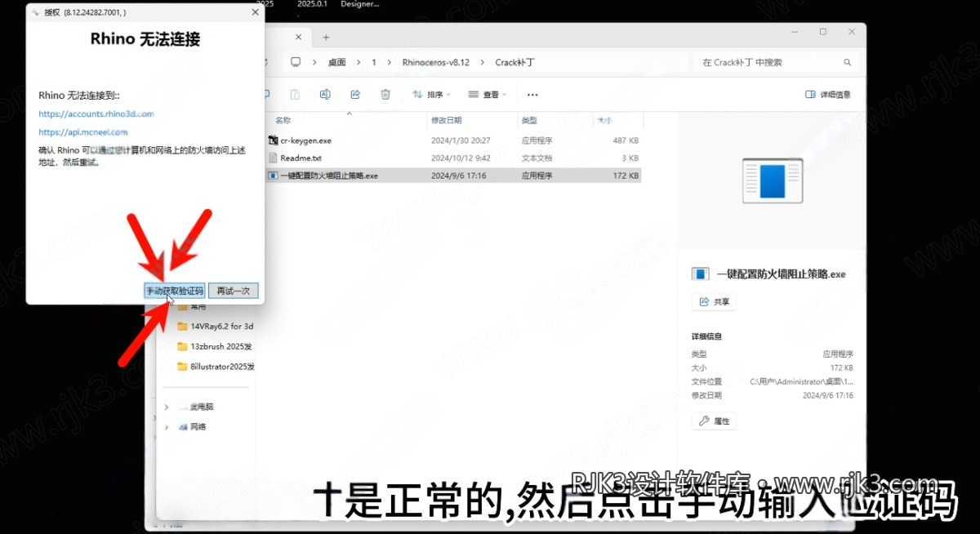Click the Readme.txt document icon
Screen dimensions: 980x534
[x=274, y=158]
